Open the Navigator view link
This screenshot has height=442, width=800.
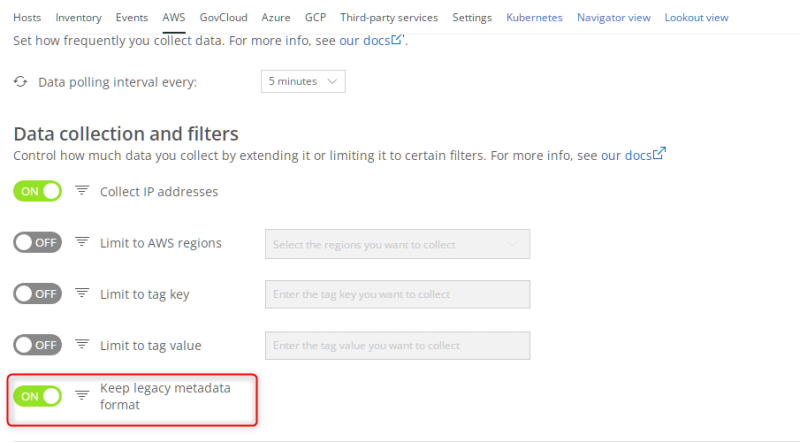613,18
